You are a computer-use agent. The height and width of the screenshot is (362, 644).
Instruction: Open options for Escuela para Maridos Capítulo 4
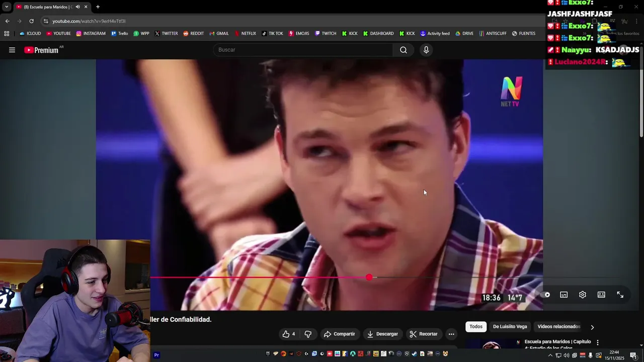598,342
